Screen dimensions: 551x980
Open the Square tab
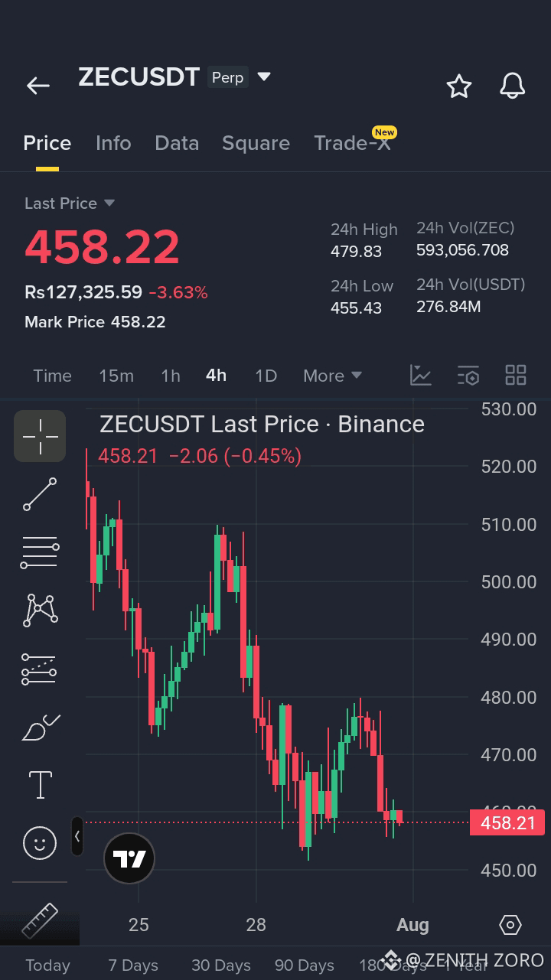(256, 143)
